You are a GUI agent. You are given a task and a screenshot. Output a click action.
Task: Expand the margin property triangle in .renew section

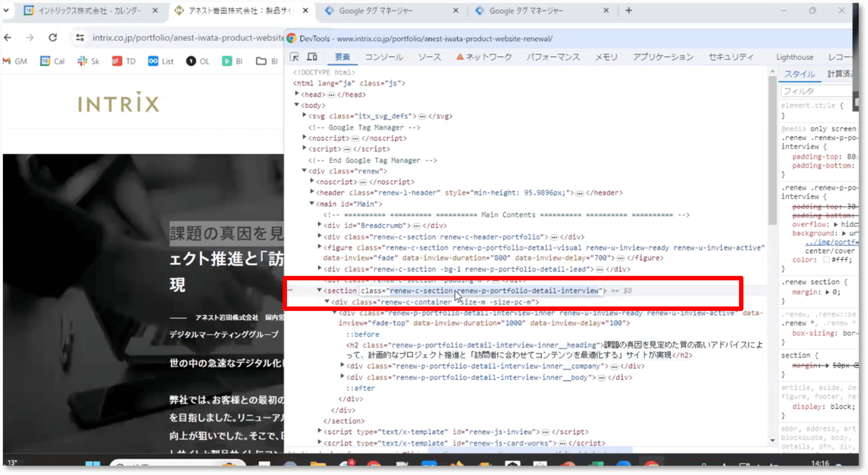[827, 292]
